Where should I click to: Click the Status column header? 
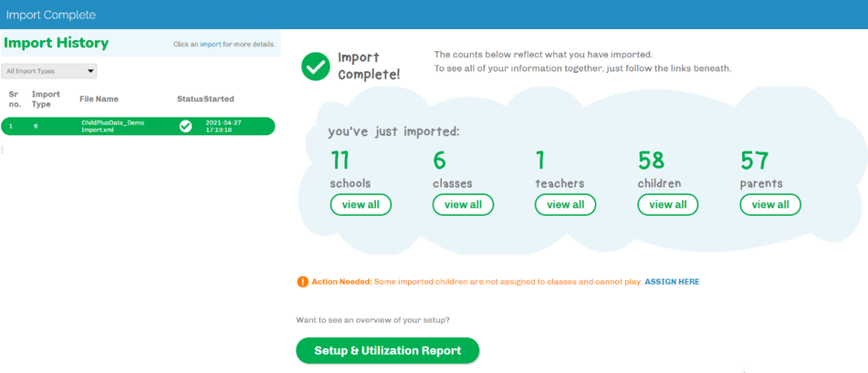click(x=189, y=98)
